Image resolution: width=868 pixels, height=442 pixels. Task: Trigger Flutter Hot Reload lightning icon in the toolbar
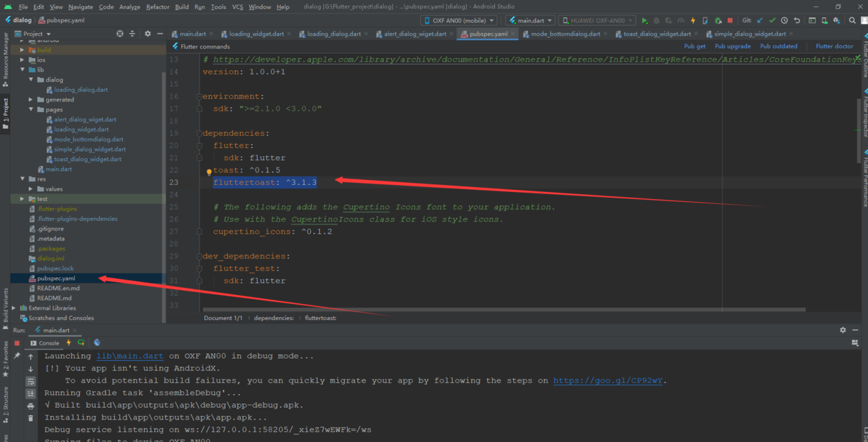pos(693,20)
